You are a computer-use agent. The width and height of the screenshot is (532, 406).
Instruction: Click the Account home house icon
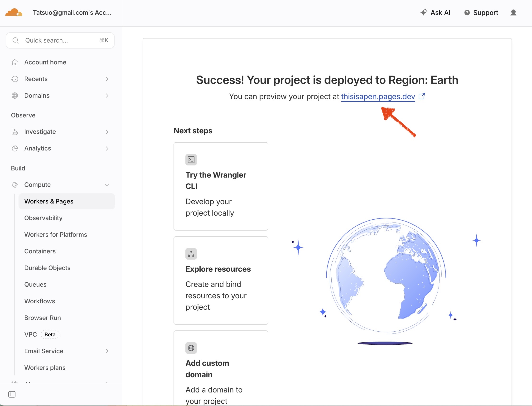pyautogui.click(x=15, y=62)
